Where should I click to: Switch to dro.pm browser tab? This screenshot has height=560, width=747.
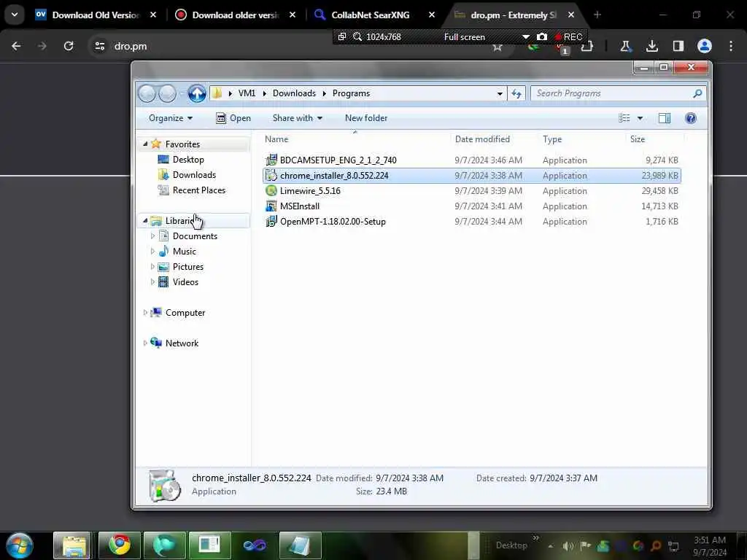(x=514, y=15)
